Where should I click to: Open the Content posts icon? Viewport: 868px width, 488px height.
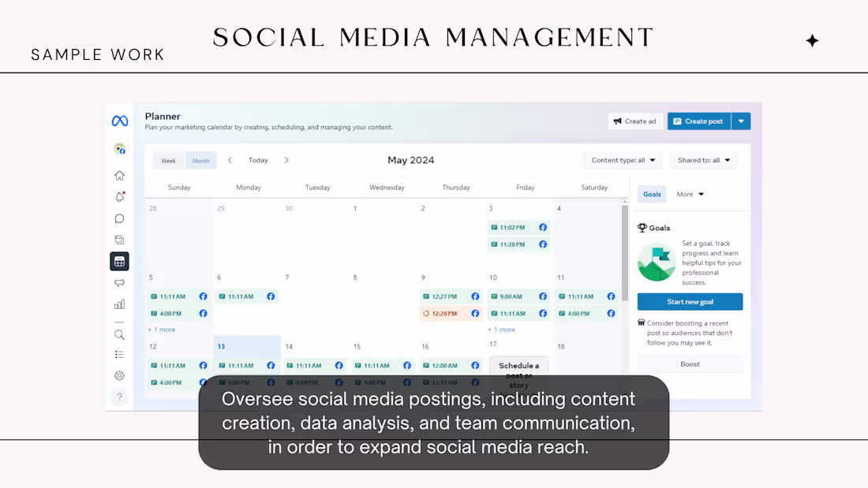[120, 240]
